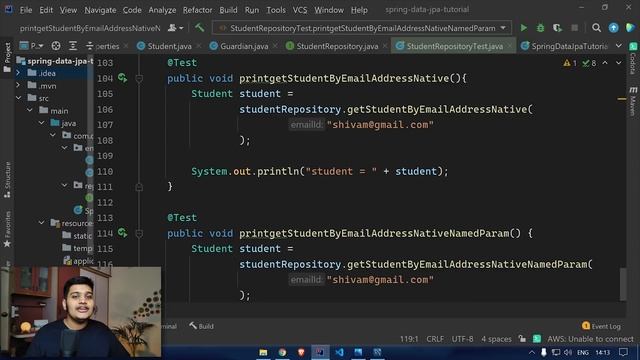Image resolution: width=640 pixels, height=360 pixels.
Task: Open the Event Log
Action: [x=601, y=326]
